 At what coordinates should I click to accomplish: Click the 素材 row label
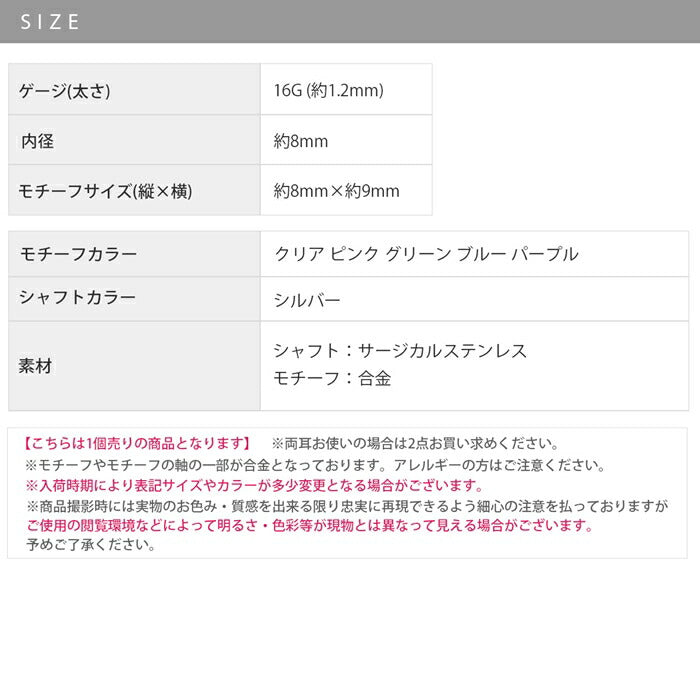(36, 366)
